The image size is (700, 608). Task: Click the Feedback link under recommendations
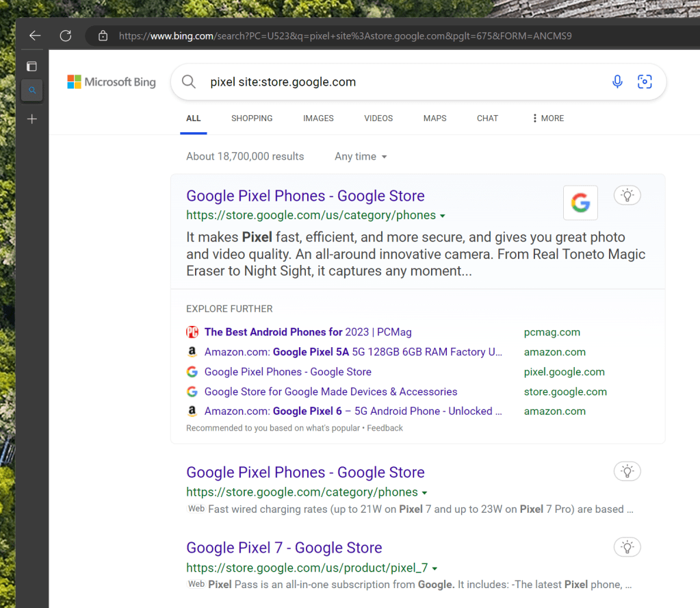pyautogui.click(x=385, y=428)
